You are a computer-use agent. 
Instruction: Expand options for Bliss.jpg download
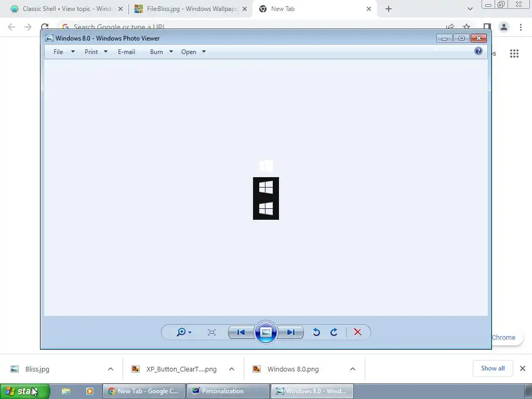(111, 369)
